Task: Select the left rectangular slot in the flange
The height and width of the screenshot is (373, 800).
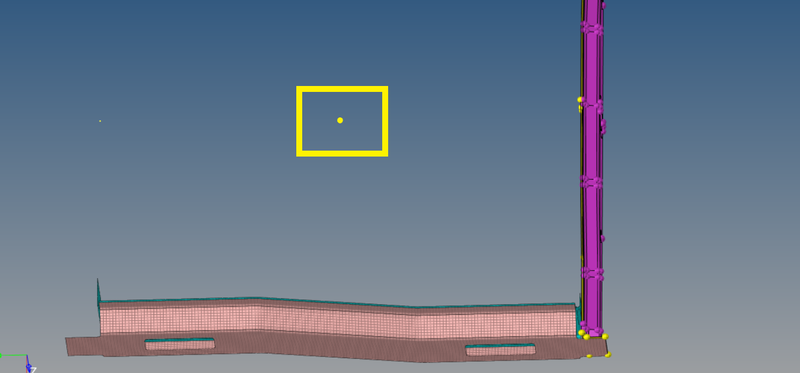Action: tap(180, 344)
